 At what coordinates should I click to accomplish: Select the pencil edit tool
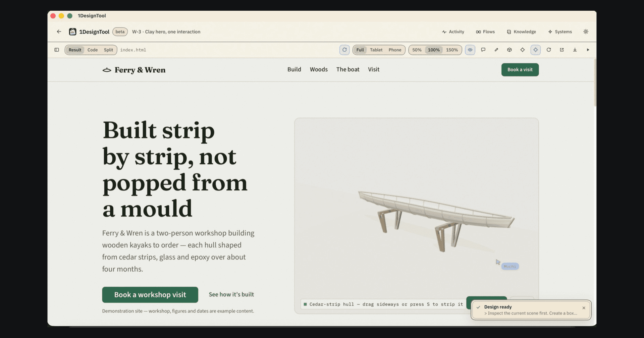[496, 50]
